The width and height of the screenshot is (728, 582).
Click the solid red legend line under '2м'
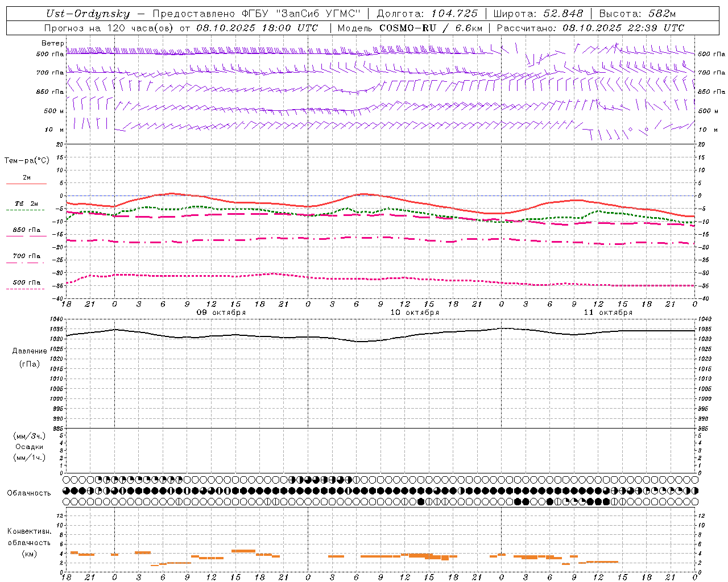click(x=26, y=184)
